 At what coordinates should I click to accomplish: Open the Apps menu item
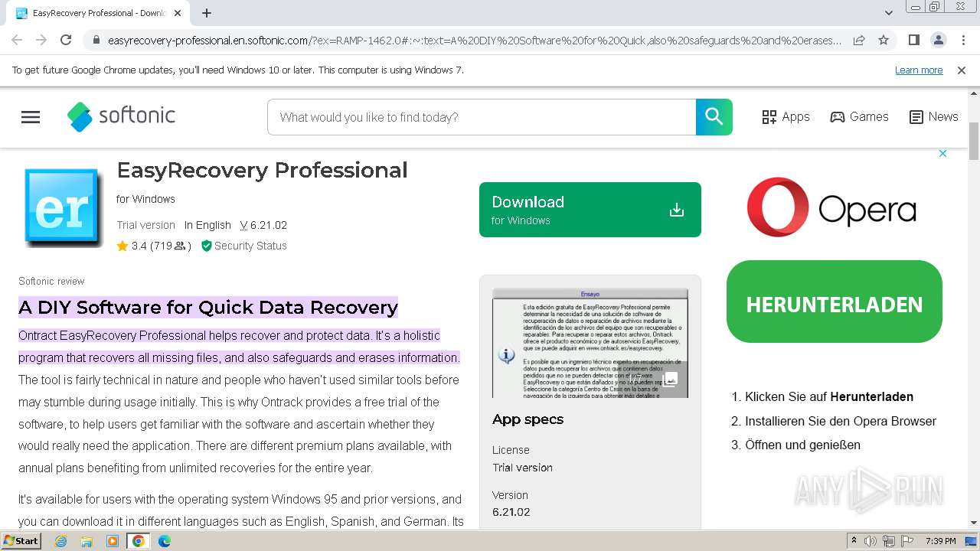point(786,117)
